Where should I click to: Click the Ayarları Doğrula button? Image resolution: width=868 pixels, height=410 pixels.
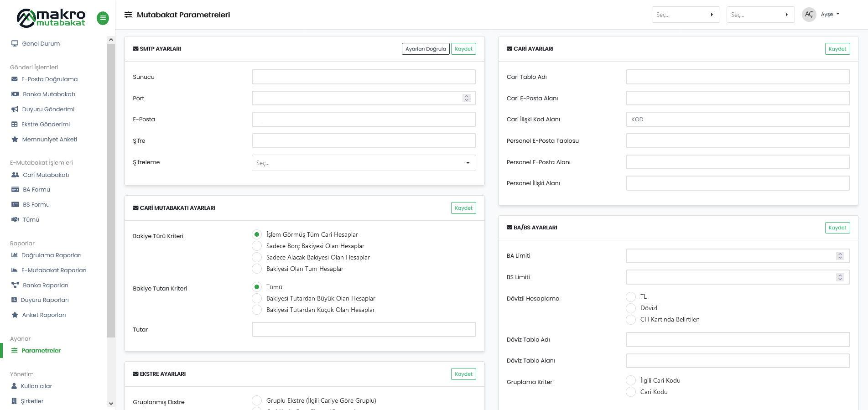tap(426, 49)
